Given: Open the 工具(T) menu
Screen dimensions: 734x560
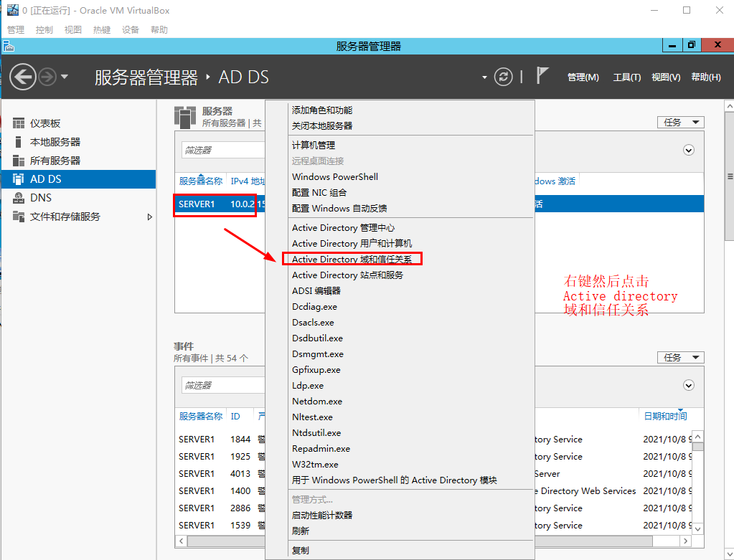Looking at the screenshot, I should tap(627, 77).
